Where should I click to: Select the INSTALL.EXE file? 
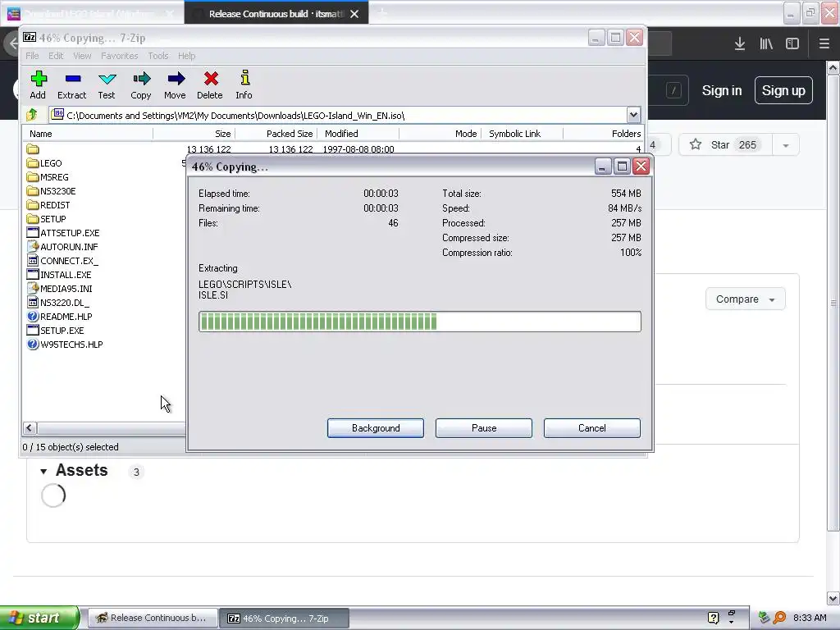(x=59, y=274)
